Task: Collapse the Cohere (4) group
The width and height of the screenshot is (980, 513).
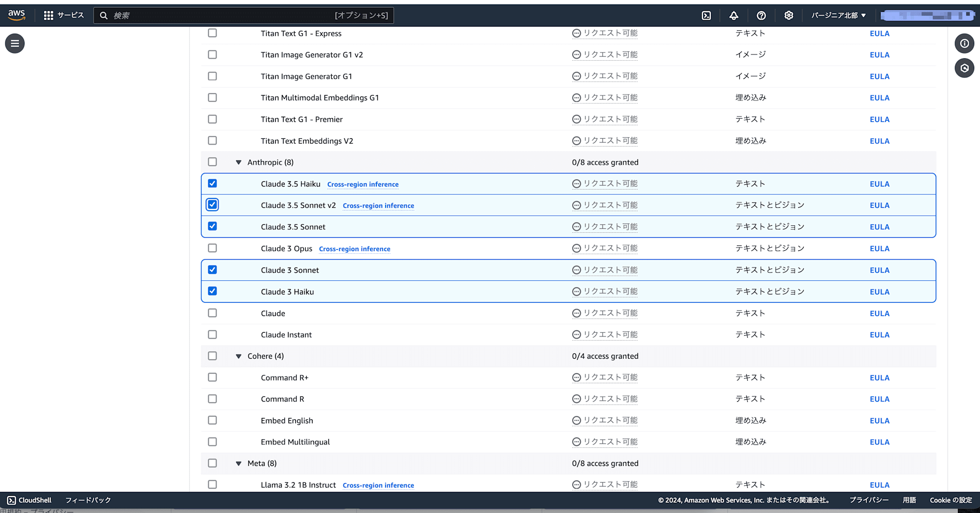Action: 239,356
